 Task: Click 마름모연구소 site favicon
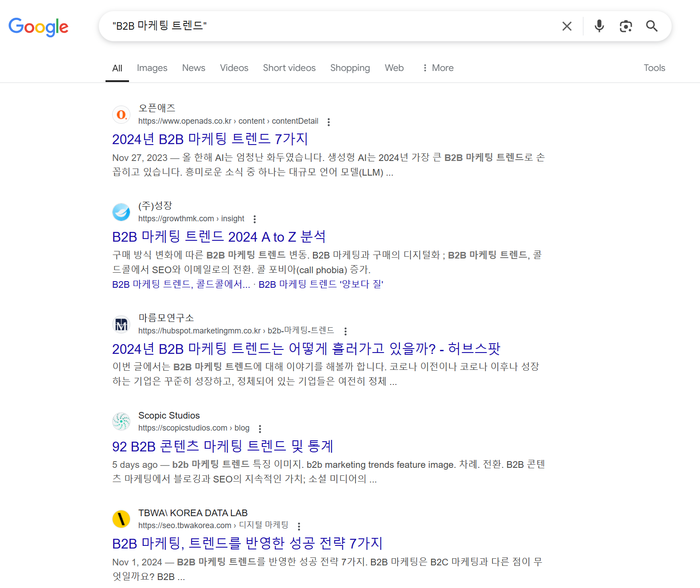point(121,324)
